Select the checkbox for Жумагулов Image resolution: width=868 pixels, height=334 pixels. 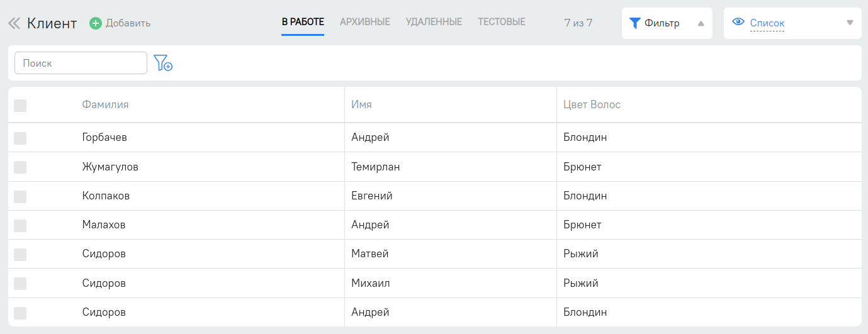(x=20, y=167)
